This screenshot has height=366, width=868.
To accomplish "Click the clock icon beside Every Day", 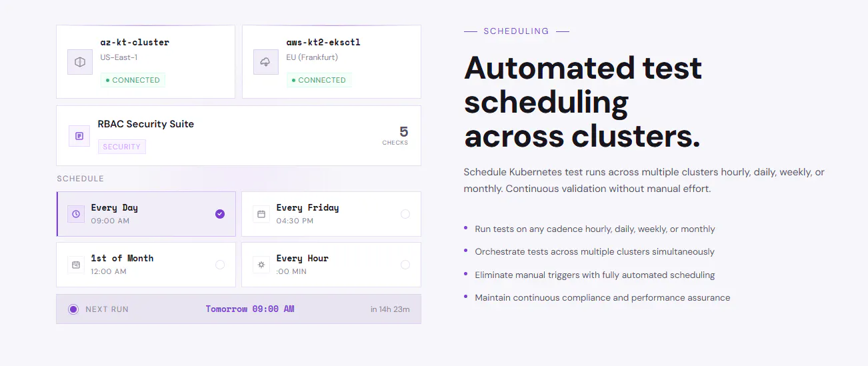I will 76,214.
